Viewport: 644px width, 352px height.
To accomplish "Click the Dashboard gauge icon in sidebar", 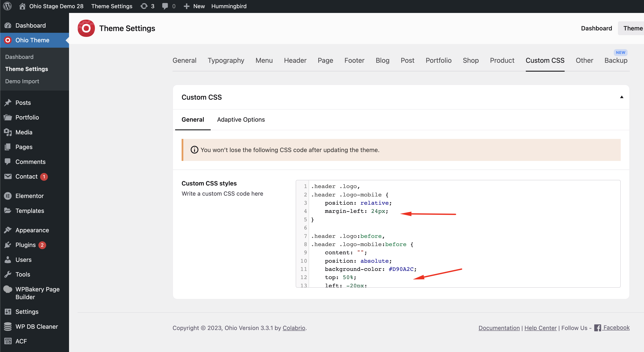I will 8,25.
